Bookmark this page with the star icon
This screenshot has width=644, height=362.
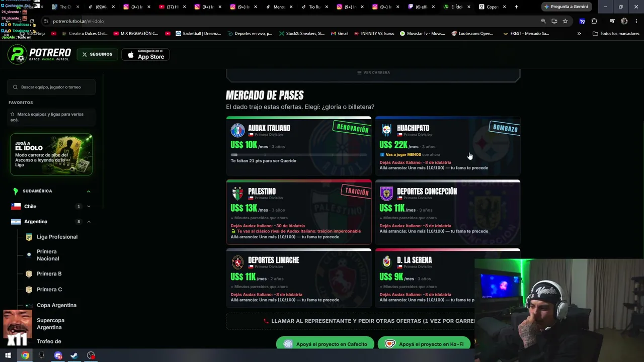(565, 21)
